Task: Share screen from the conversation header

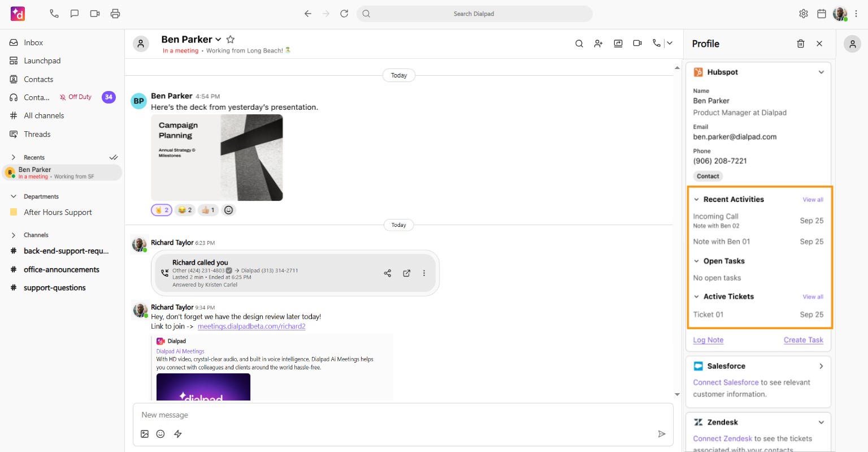Action: (x=618, y=44)
